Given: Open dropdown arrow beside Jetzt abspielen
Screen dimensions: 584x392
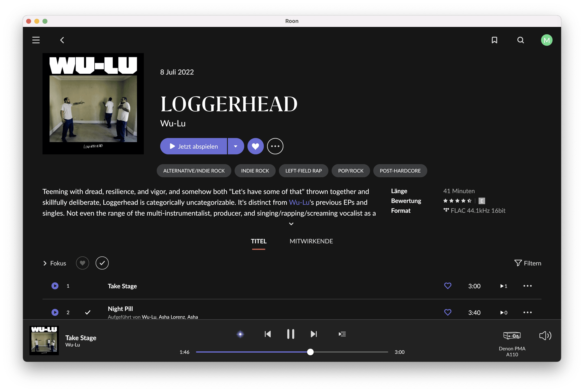Looking at the screenshot, I should [235, 146].
